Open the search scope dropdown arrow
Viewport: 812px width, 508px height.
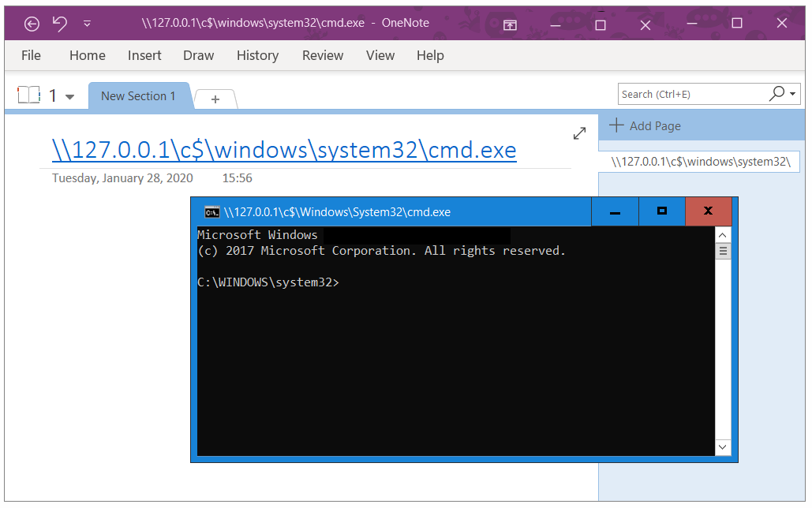click(x=793, y=94)
